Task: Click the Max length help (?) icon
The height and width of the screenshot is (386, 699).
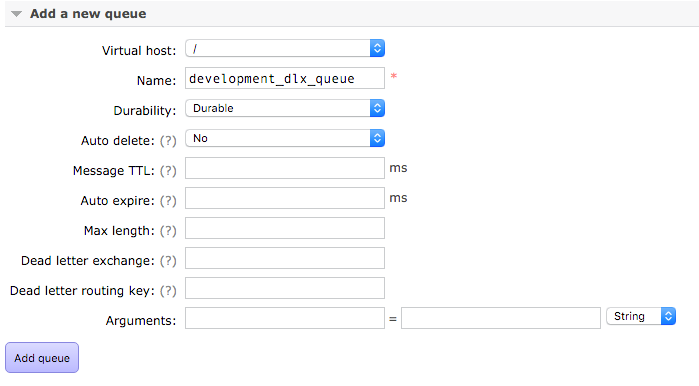Action: coord(168,231)
